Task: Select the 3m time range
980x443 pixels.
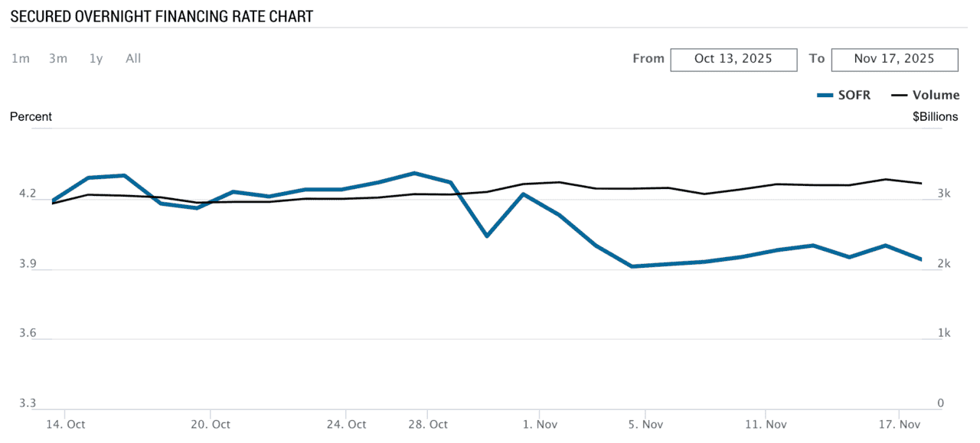Action: tap(57, 58)
